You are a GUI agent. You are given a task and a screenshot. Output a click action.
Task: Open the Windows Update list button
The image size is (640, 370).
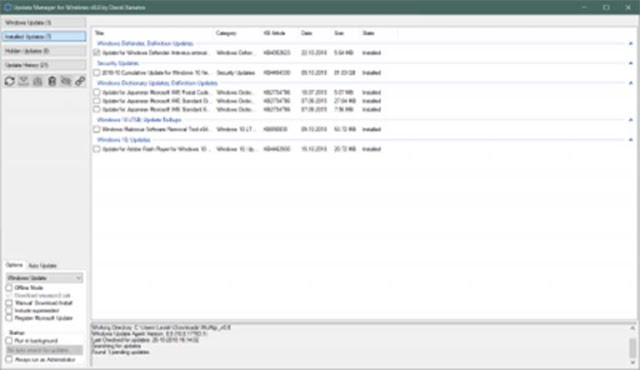(44, 22)
